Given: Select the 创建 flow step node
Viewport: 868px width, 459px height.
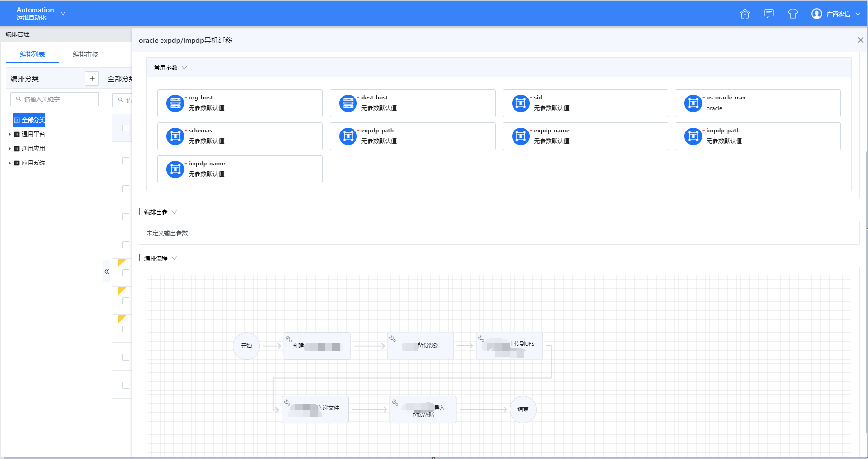Looking at the screenshot, I should 317,346.
